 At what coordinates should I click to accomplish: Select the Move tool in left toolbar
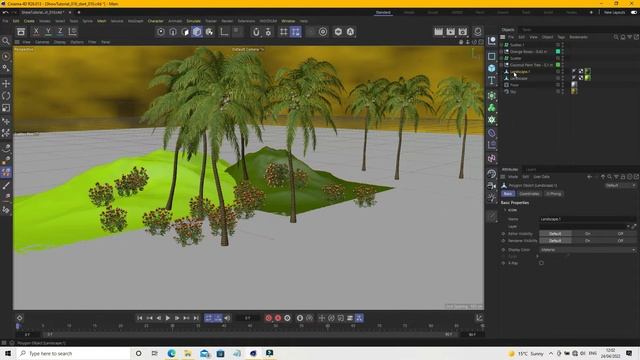(x=6, y=84)
